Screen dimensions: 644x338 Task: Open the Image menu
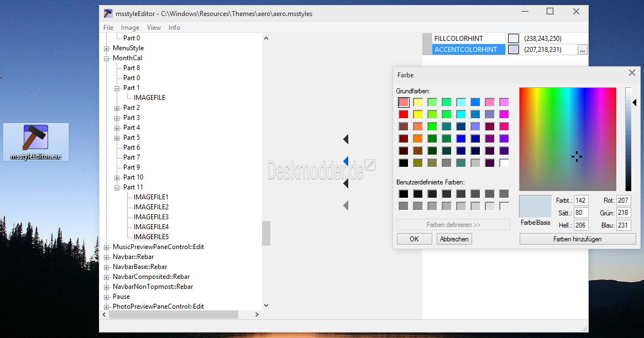click(130, 28)
